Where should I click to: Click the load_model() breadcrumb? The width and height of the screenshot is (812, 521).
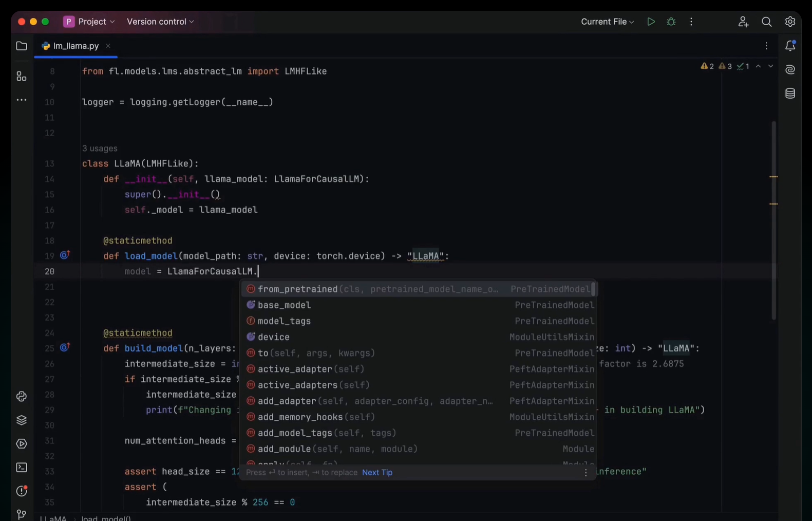(106, 518)
